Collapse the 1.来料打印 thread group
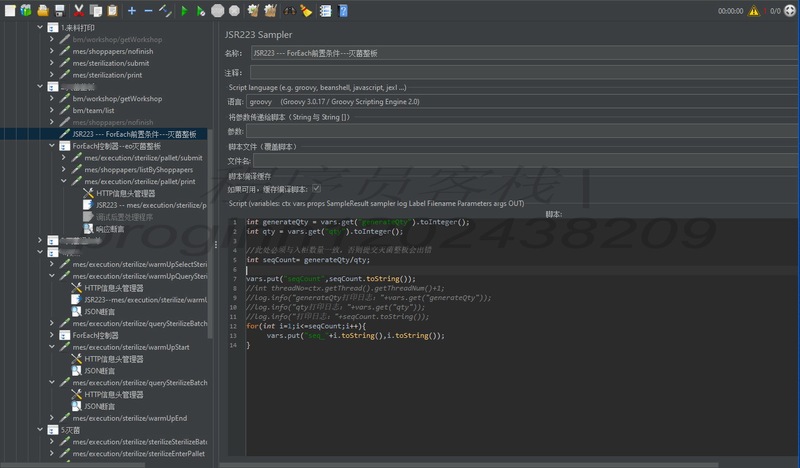Screen dimensions: 800x468 (41, 27)
